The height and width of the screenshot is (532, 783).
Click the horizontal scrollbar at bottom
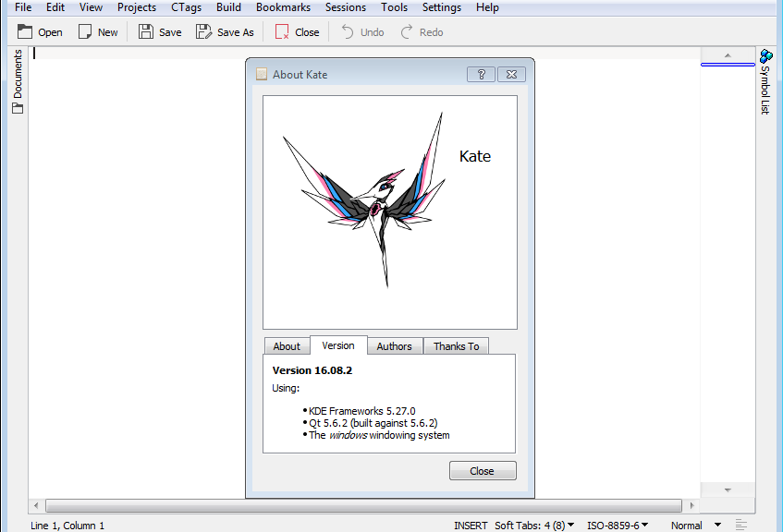[364, 505]
